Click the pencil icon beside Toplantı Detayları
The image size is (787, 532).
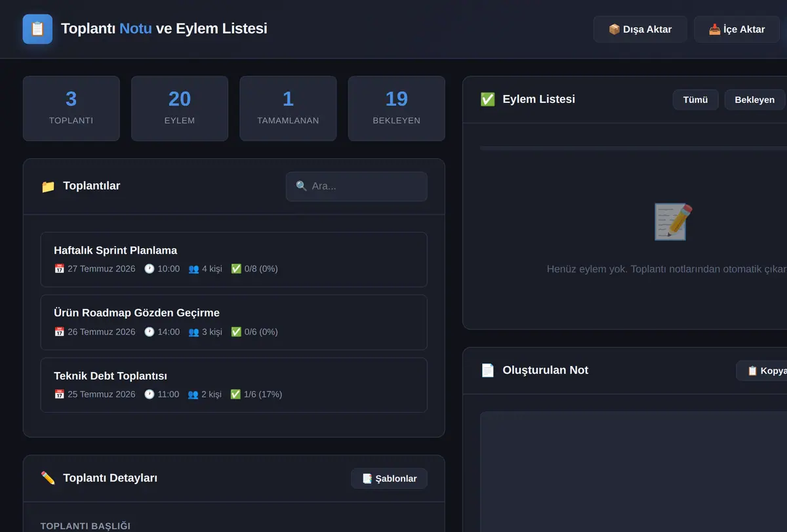[48, 478]
